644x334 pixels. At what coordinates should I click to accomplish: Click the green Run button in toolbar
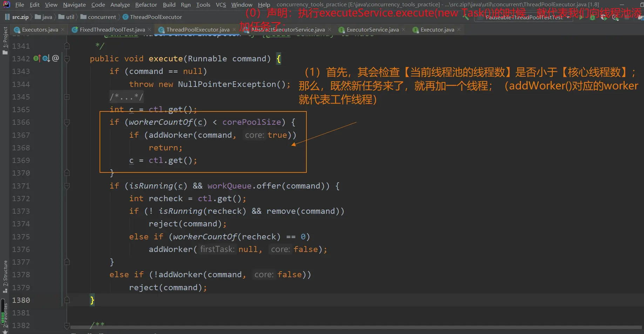[581, 17]
